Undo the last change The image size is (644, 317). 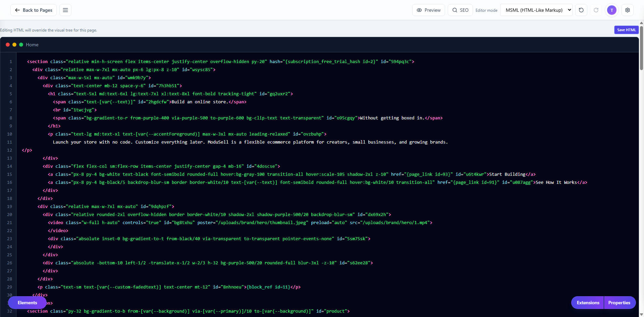click(581, 10)
